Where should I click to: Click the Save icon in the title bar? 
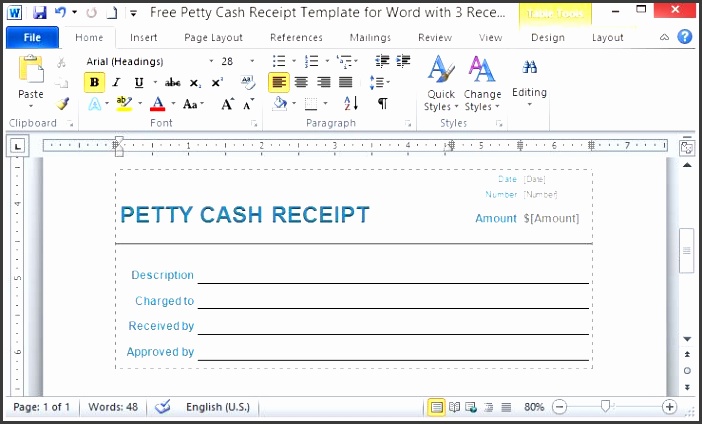click(x=40, y=13)
